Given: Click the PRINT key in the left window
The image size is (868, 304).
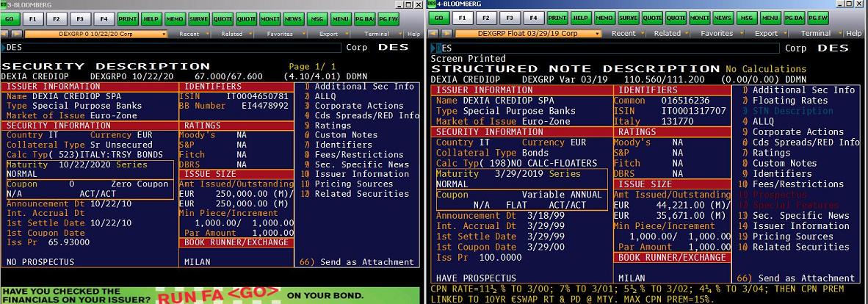Looking at the screenshot, I should [x=128, y=18].
